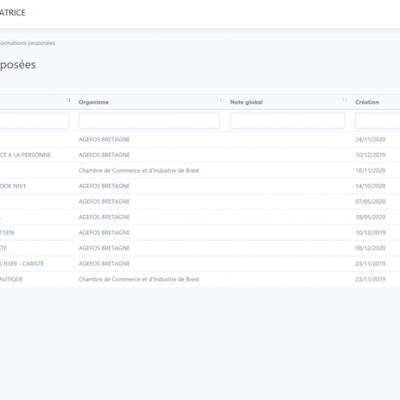Viewport: 400px width, 400px height.
Task: Click the Création column header label
Action: click(367, 102)
